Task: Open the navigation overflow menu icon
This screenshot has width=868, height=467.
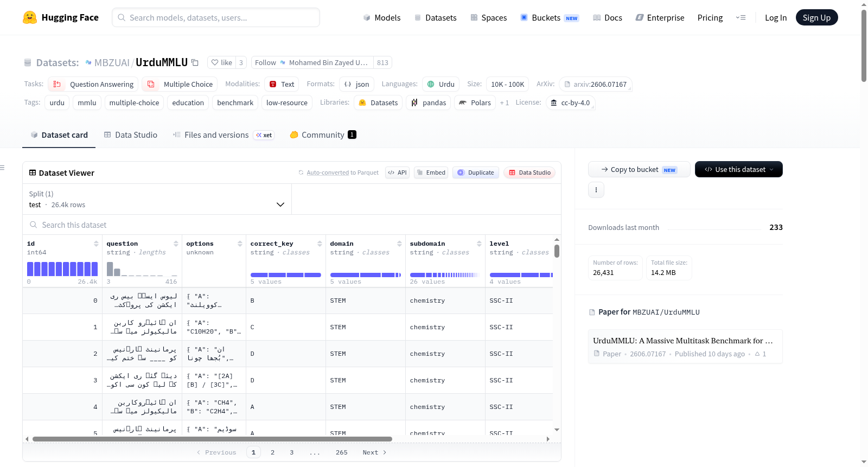Action: pyautogui.click(x=741, y=17)
